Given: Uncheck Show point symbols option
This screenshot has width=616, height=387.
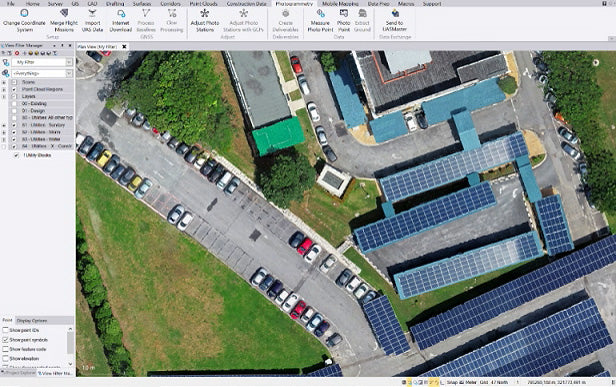Looking at the screenshot, I should tap(6, 339).
